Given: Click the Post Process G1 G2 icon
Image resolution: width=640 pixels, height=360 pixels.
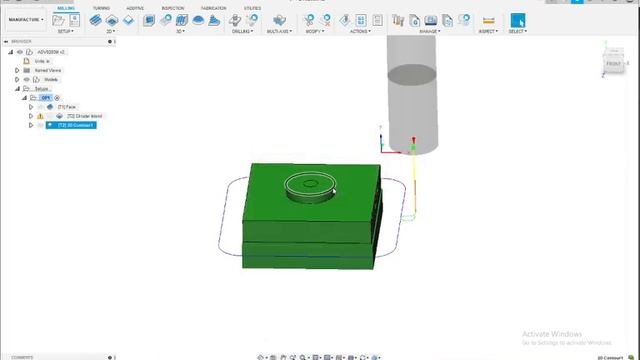Looking at the screenshot, I should point(361,20).
